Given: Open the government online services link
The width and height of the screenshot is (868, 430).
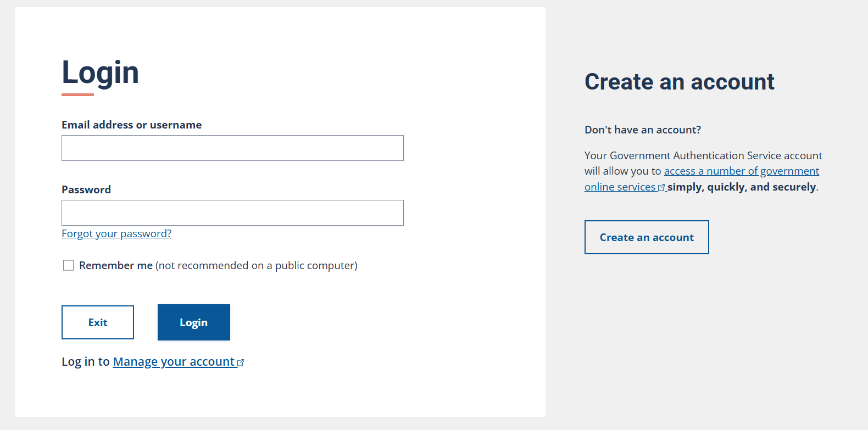Looking at the screenshot, I should click(741, 171).
